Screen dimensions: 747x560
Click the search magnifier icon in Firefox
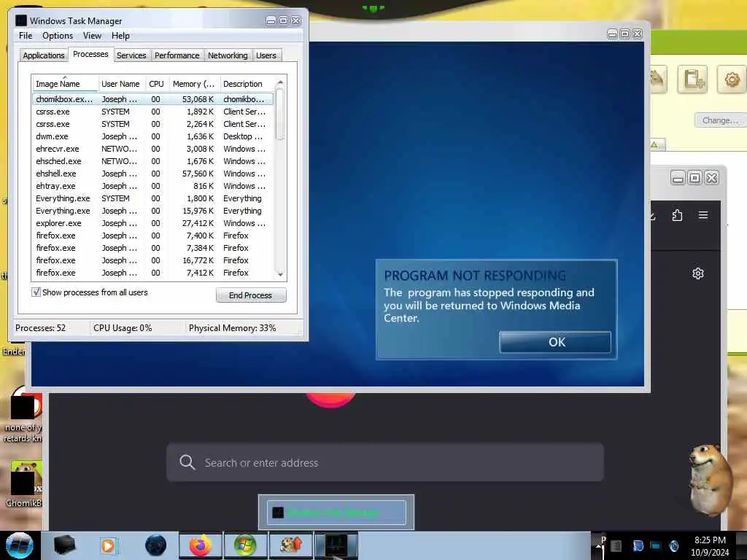[x=187, y=462]
